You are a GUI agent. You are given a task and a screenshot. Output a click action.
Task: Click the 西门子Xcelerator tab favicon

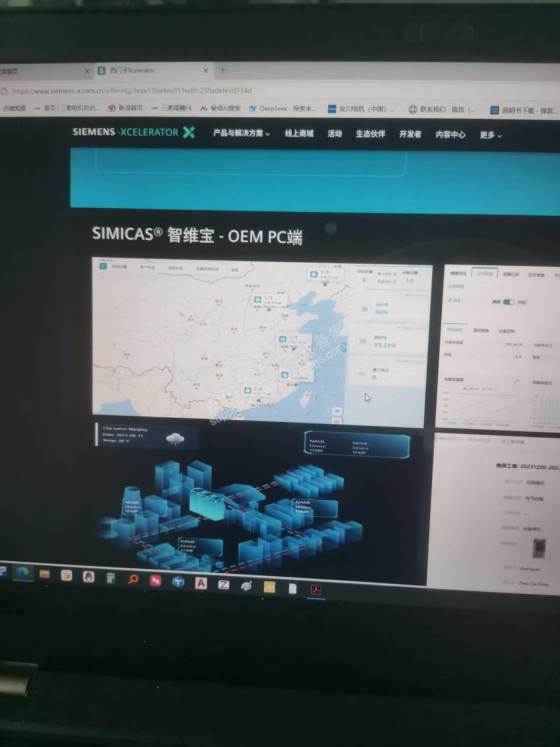(102, 70)
